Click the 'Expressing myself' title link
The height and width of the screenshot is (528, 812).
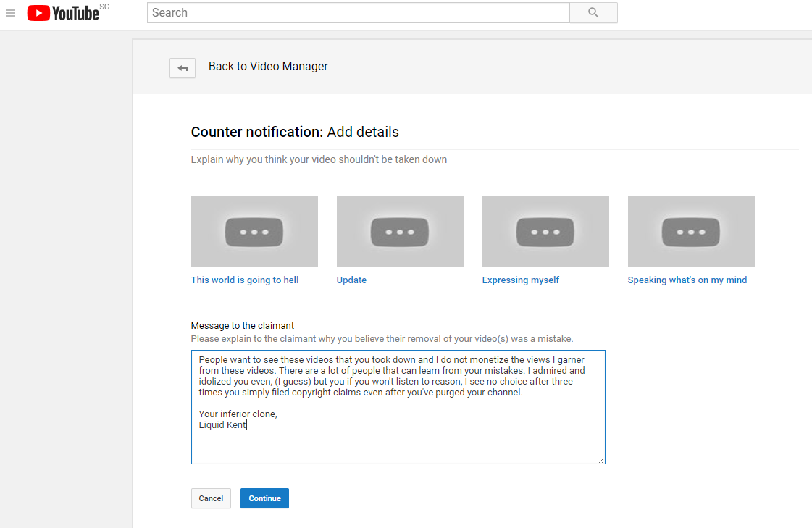pyautogui.click(x=520, y=280)
